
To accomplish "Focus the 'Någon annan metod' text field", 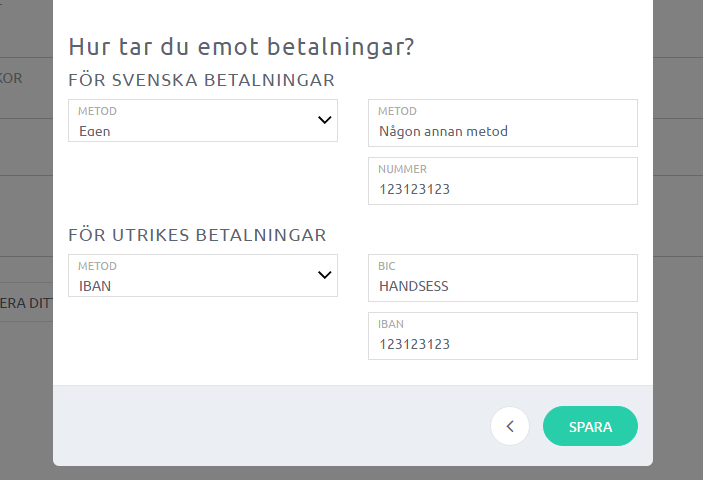I will pos(502,130).
